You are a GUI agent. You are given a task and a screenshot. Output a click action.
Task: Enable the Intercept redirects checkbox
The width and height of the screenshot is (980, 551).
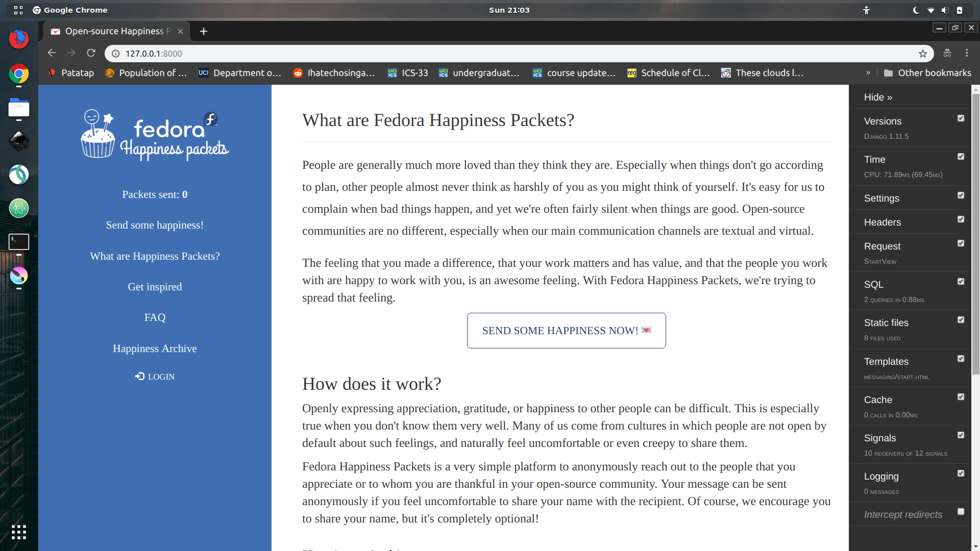click(961, 512)
